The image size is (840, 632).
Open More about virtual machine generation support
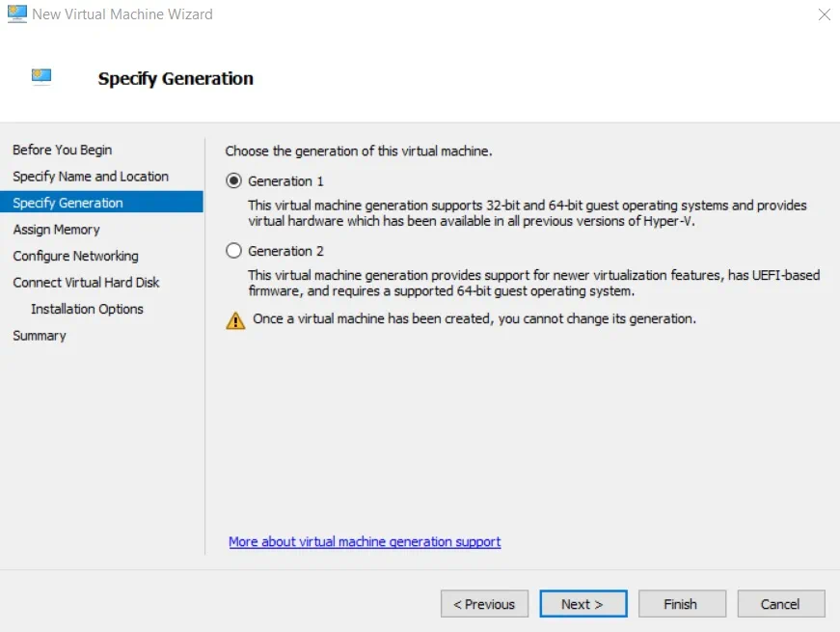365,542
